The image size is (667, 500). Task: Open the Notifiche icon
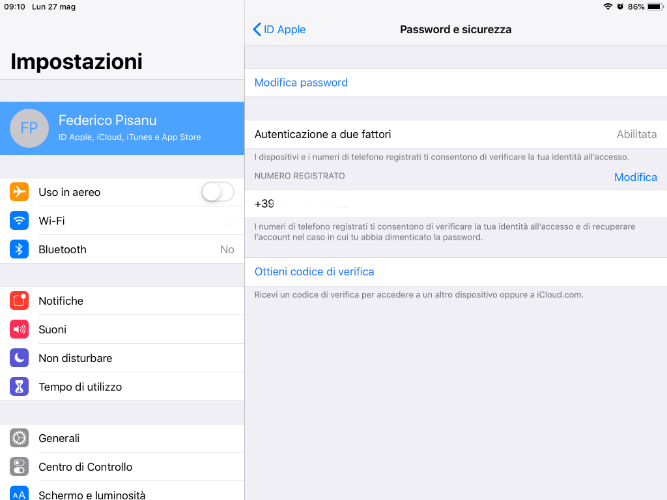tap(19, 301)
